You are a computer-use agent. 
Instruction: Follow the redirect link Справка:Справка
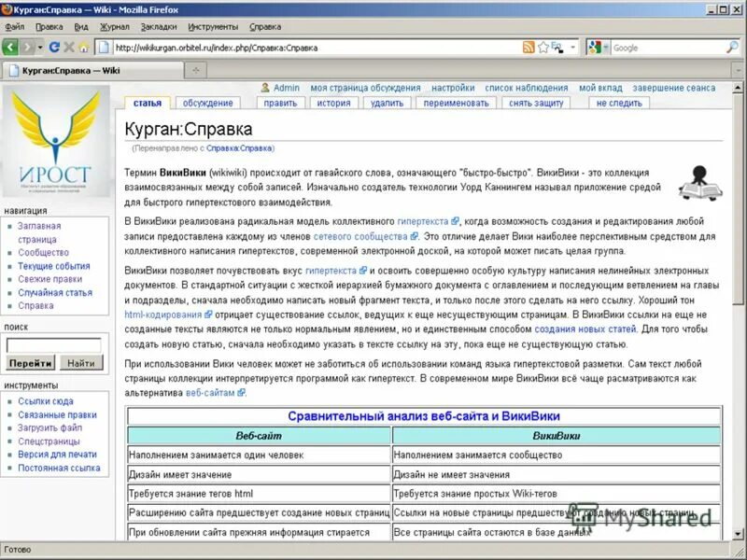[240, 148]
